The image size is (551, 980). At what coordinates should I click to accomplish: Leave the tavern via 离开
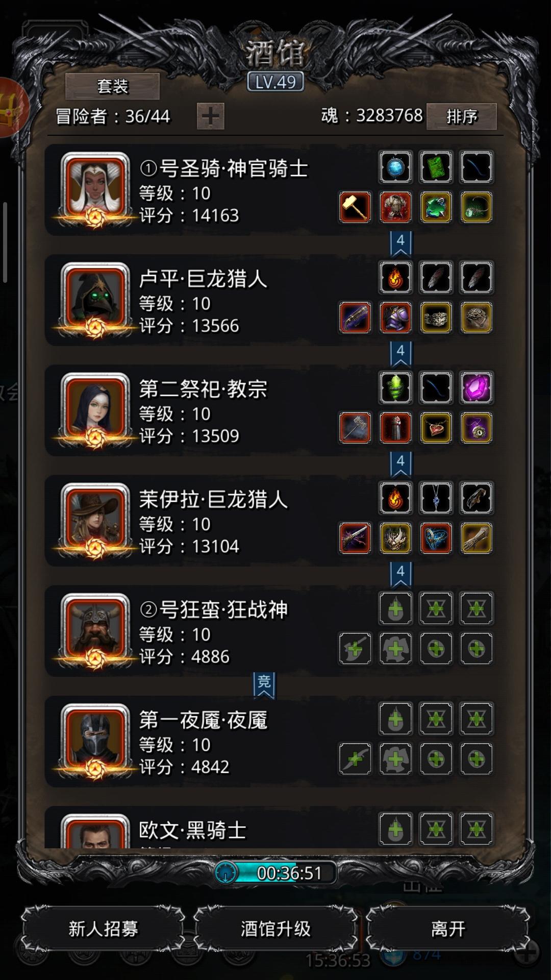448,928
